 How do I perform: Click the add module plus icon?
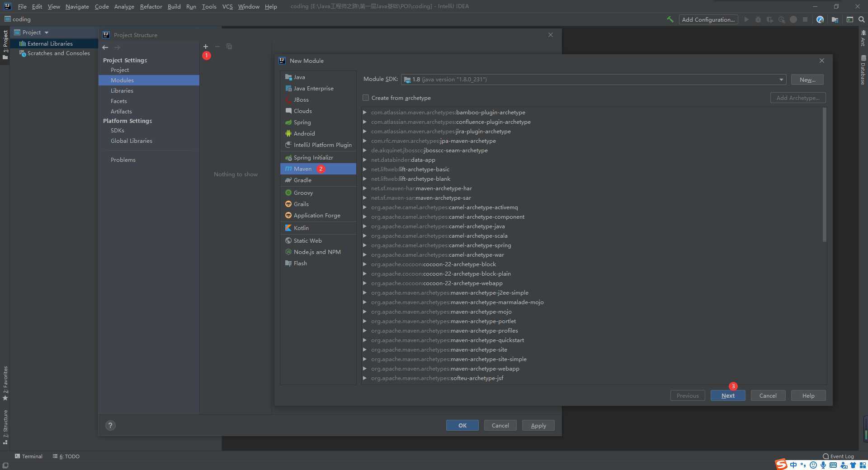[206, 47]
